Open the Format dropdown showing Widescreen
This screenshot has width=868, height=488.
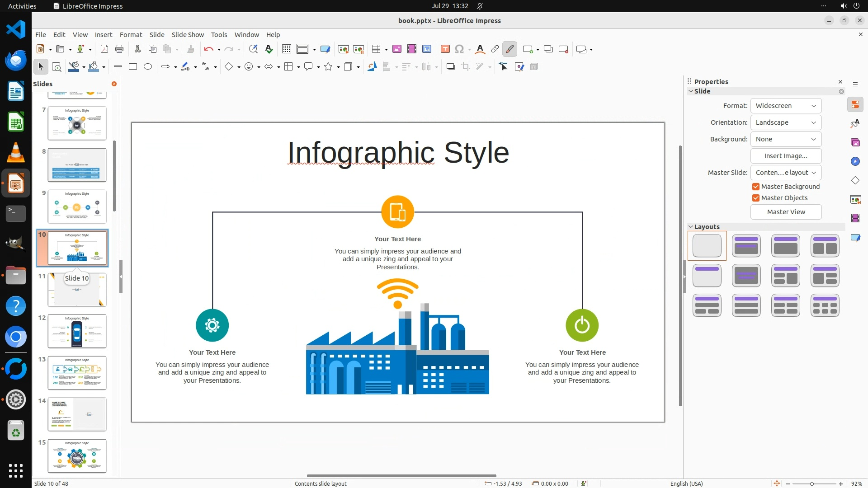[x=785, y=106]
